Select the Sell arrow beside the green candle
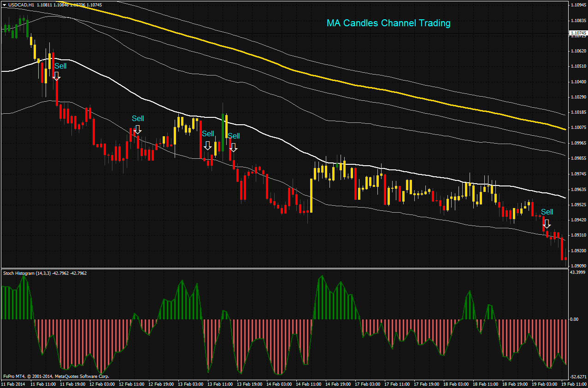This screenshot has width=588, height=388. coord(234,148)
